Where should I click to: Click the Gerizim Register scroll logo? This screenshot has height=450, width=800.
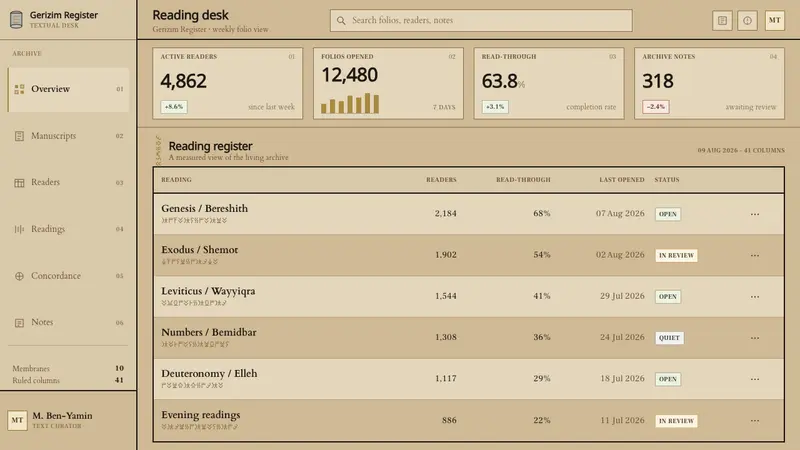pyautogui.click(x=16, y=19)
